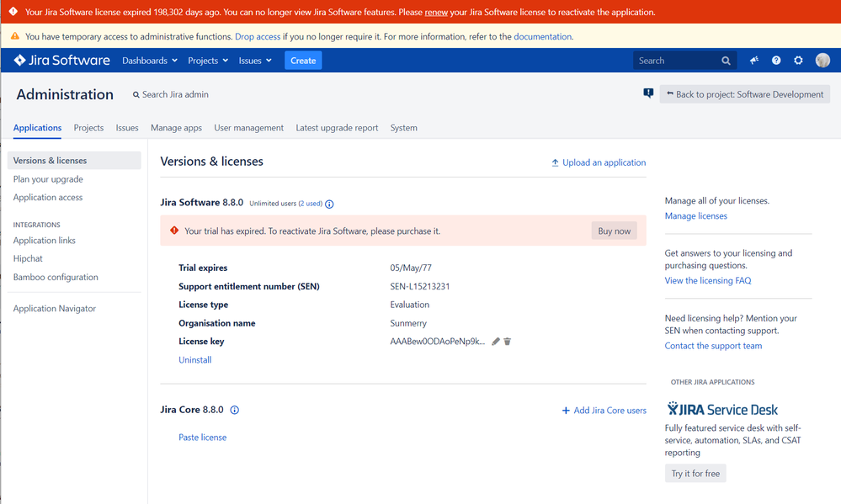Open Application Navigator in sidebar

[55, 308]
